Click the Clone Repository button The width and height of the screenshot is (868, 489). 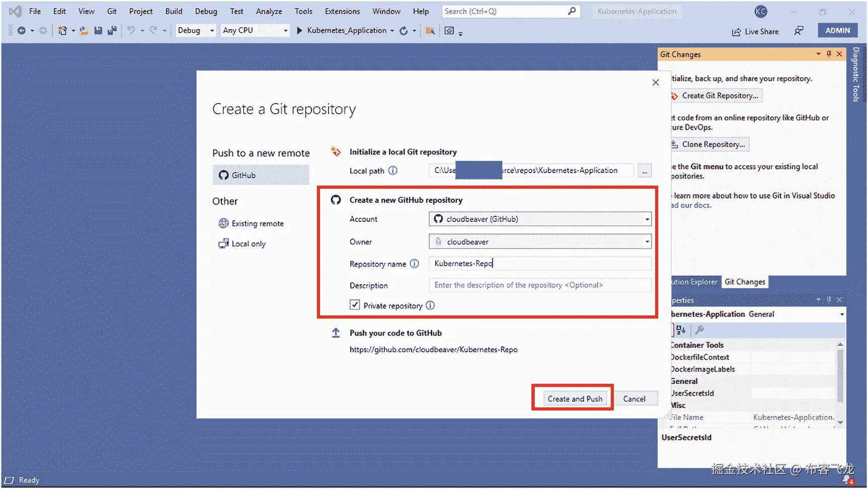tap(711, 144)
